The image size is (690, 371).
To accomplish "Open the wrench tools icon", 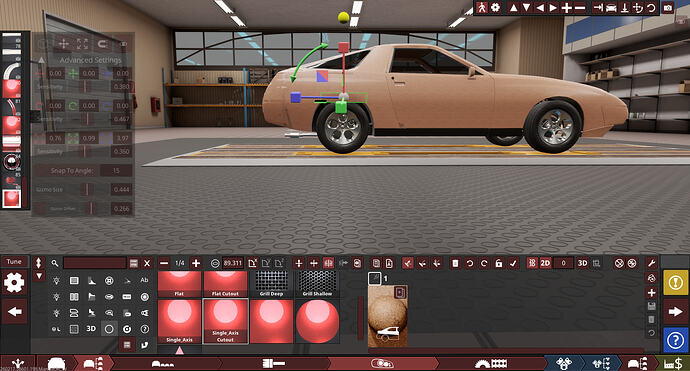I will (x=652, y=263).
